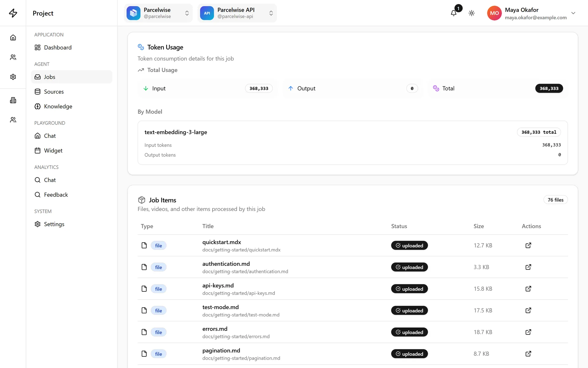588x368 pixels.
Task: Click the MO user avatar
Action: click(x=494, y=13)
